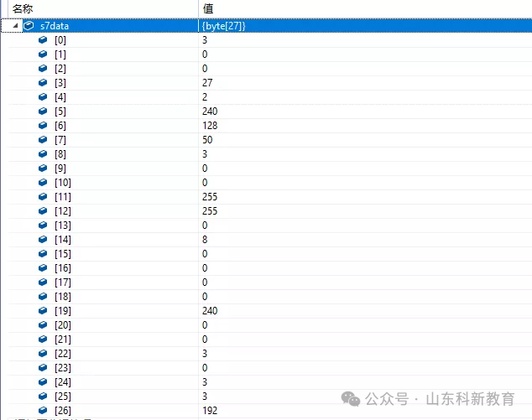The height and width of the screenshot is (420, 532).
Task: Select value 3 of element [24]
Action: [205, 381]
